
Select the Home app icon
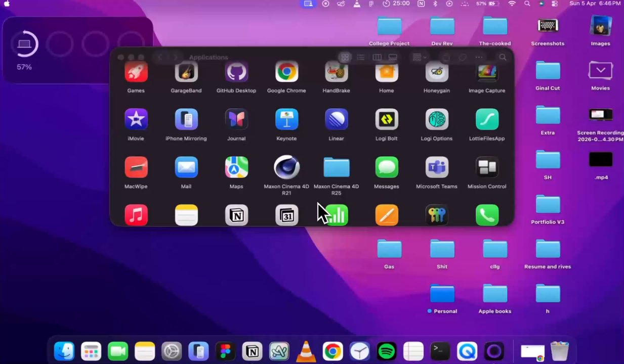click(387, 73)
